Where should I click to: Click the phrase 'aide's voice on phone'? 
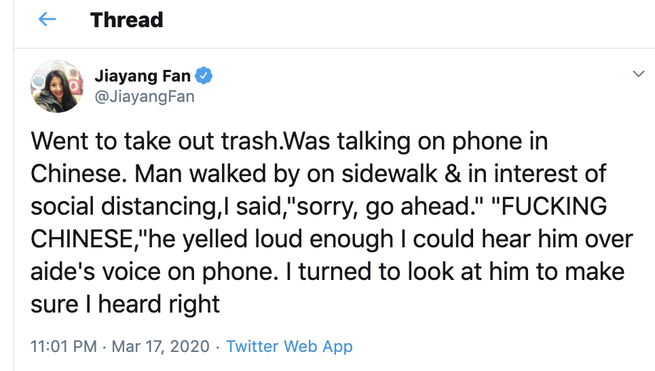pos(154,272)
